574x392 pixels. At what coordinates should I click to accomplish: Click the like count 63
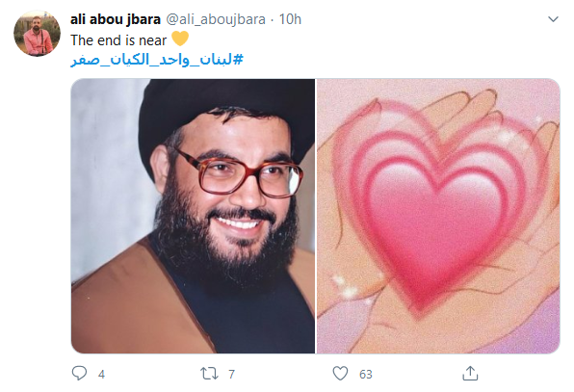[365, 374]
